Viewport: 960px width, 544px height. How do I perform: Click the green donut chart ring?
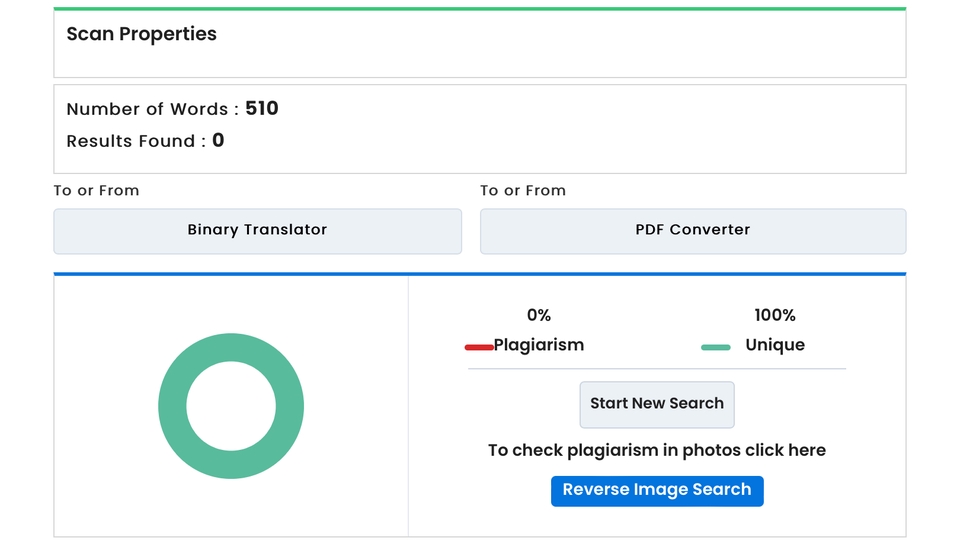pos(172,406)
